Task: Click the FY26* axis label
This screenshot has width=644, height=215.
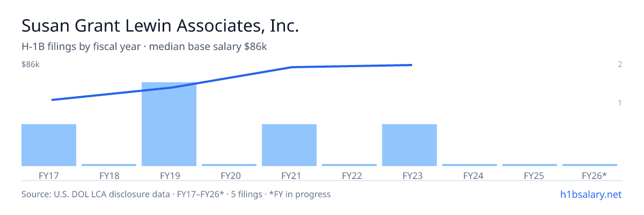Action: pyautogui.click(x=594, y=176)
